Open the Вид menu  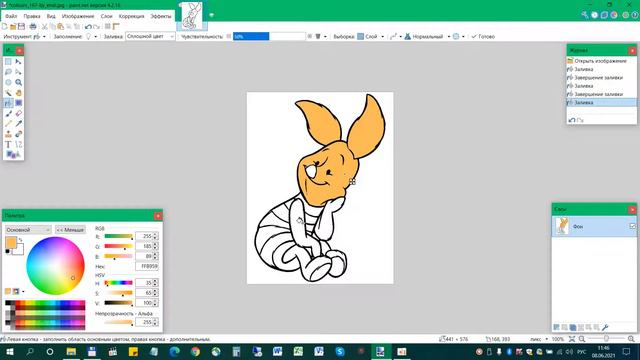click(51, 16)
